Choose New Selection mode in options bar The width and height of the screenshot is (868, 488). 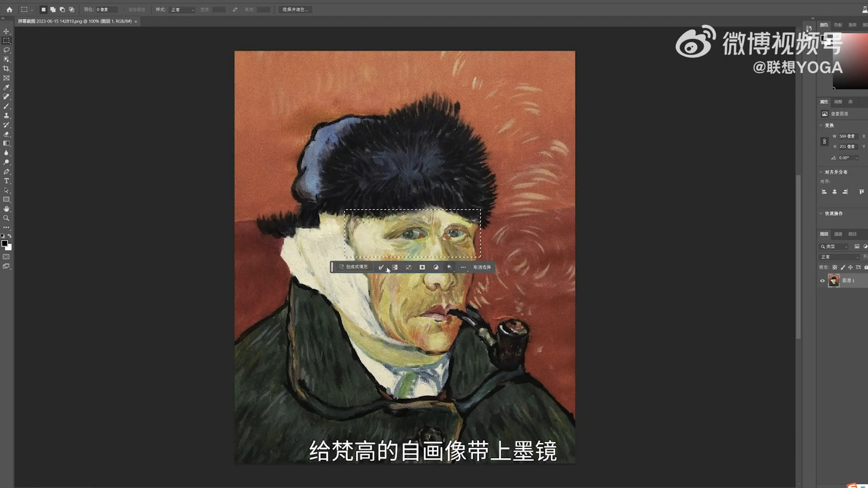click(x=43, y=9)
